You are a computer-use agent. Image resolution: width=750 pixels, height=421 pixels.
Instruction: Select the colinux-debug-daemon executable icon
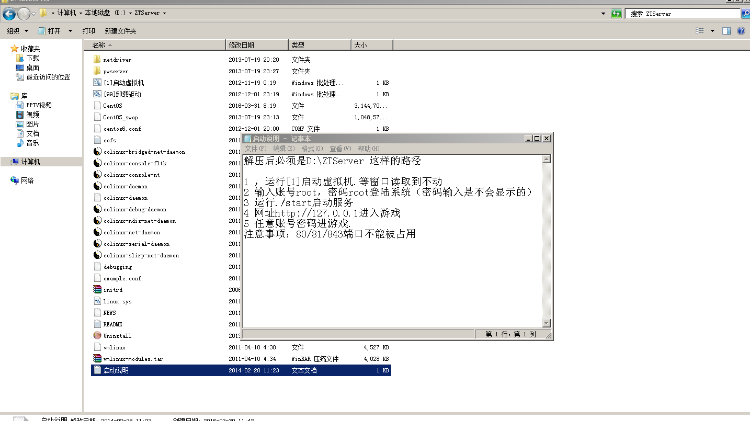97,209
